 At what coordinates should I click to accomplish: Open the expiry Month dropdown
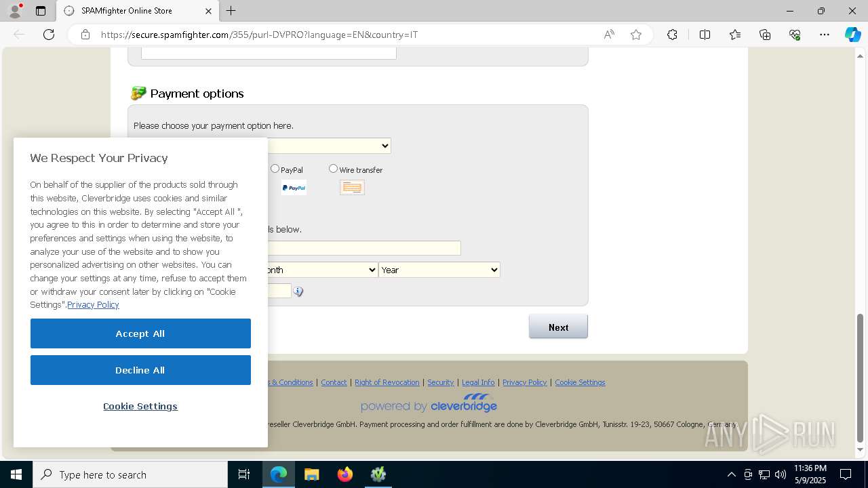click(323, 270)
